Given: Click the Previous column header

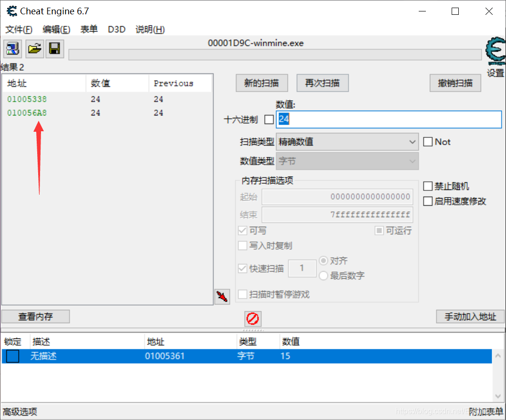Looking at the screenshot, I should tap(180, 84).
